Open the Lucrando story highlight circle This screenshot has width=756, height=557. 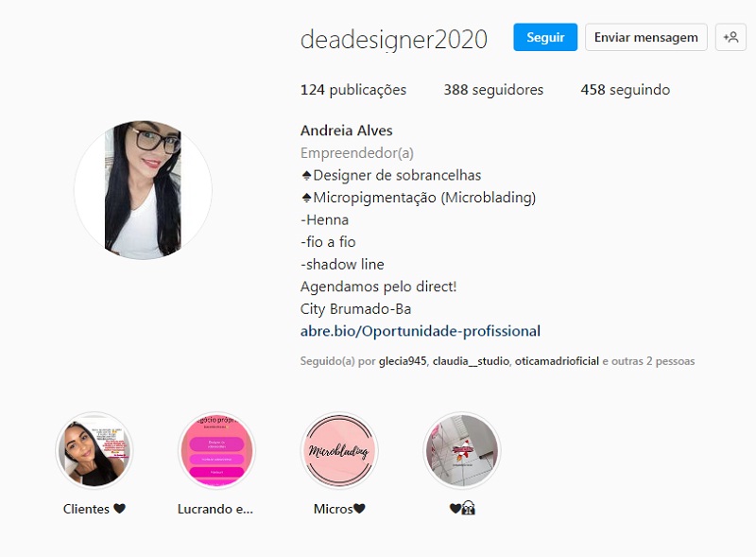(216, 450)
